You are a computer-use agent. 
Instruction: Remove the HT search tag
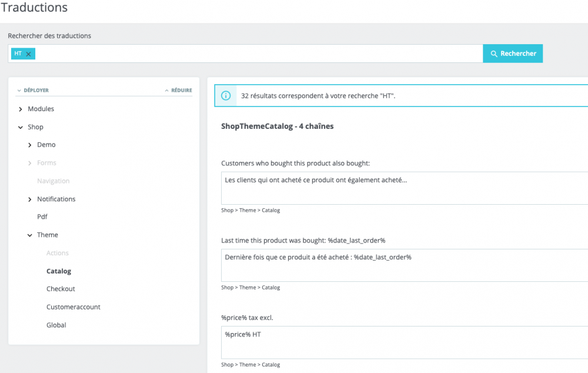[x=28, y=54]
